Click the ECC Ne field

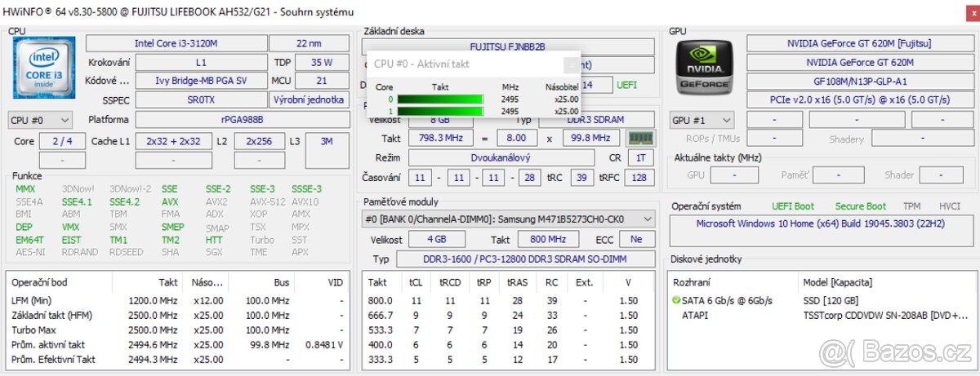click(x=636, y=240)
